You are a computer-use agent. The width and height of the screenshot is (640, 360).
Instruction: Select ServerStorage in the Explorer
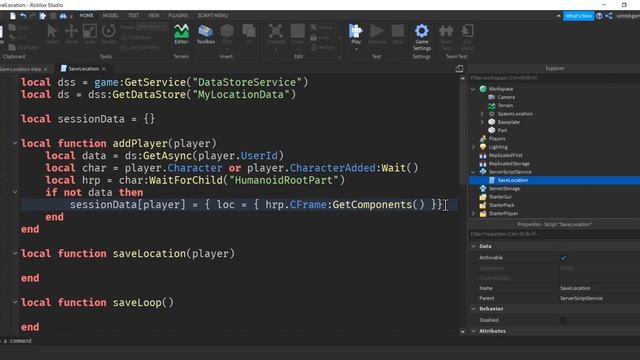pyautogui.click(x=504, y=189)
